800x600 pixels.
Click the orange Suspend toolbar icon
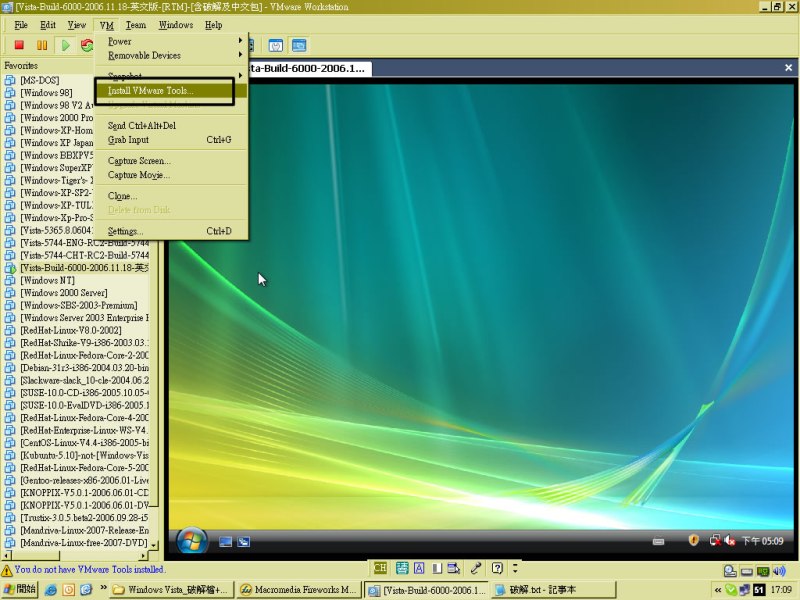click(x=42, y=45)
